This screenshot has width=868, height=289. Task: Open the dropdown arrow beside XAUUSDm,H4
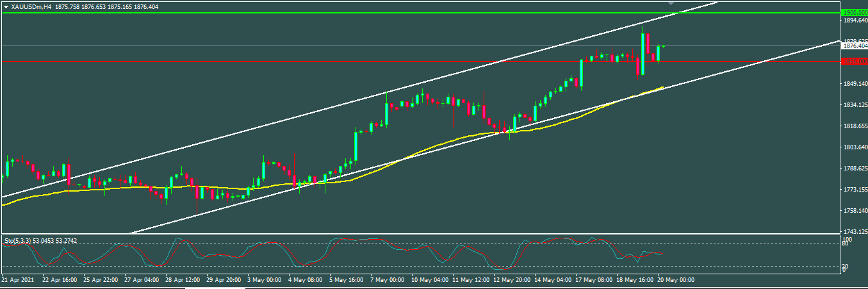pos(6,6)
